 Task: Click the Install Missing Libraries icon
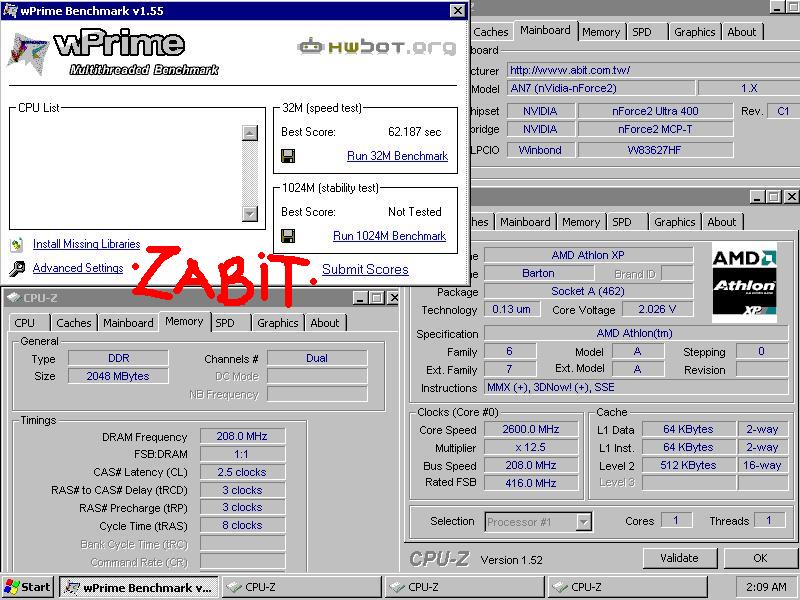point(17,245)
